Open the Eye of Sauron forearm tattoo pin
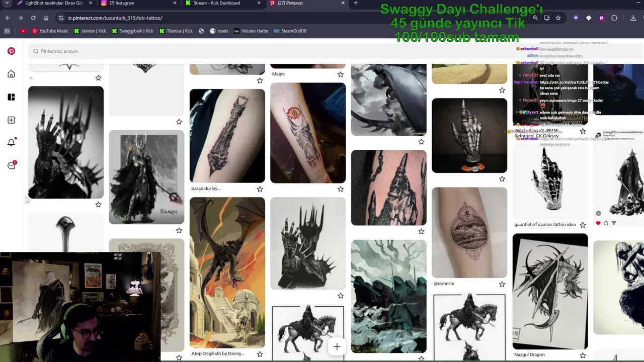 [308, 133]
